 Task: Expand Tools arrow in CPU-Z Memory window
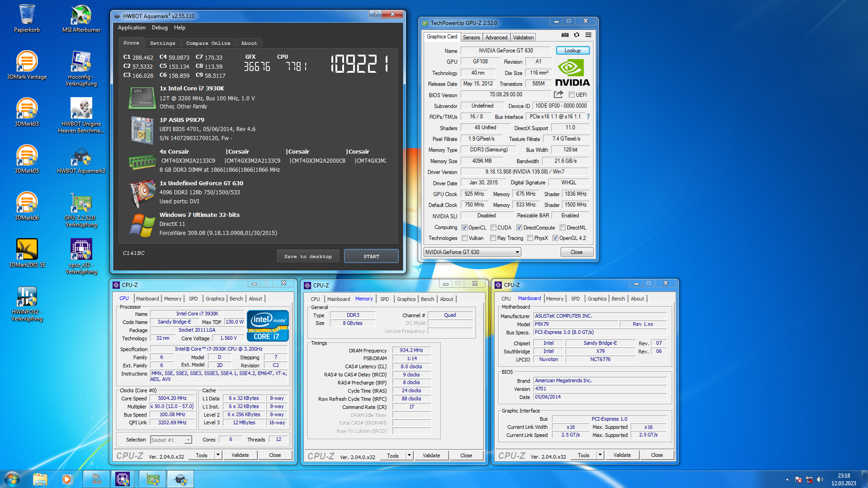tap(409, 455)
